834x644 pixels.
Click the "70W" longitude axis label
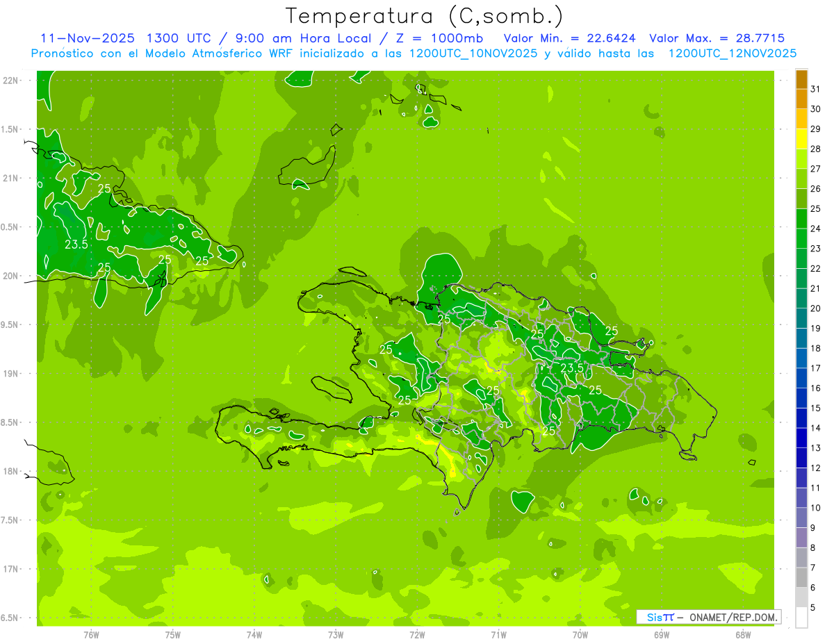pyautogui.click(x=580, y=634)
